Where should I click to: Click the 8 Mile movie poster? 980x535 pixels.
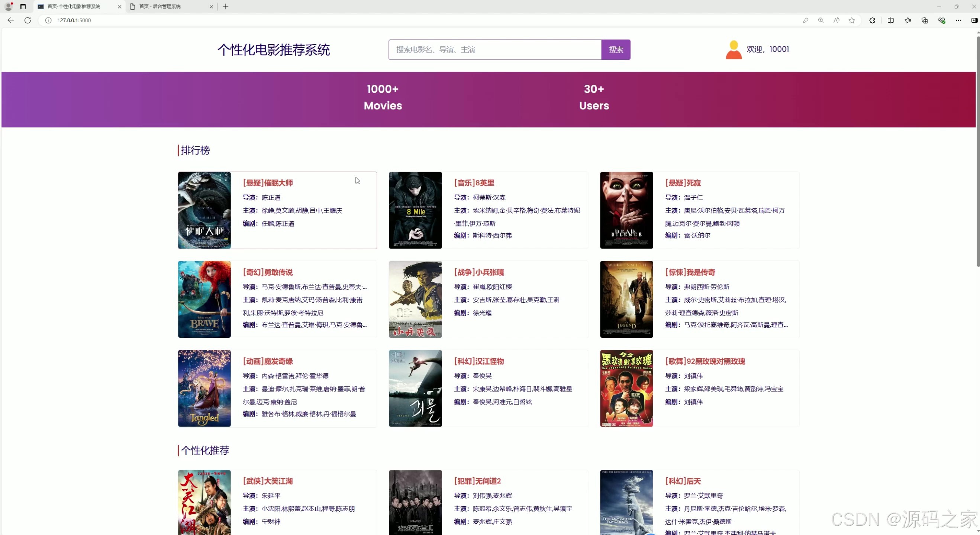415,210
